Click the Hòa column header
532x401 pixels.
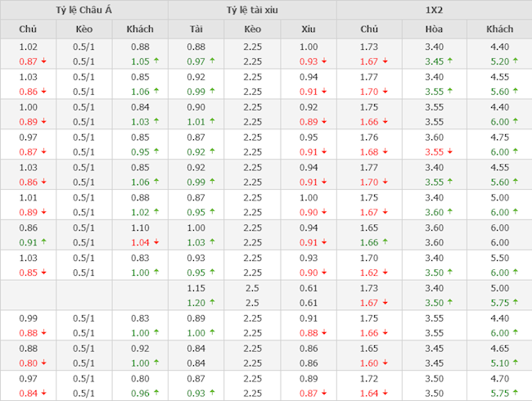[434, 29]
